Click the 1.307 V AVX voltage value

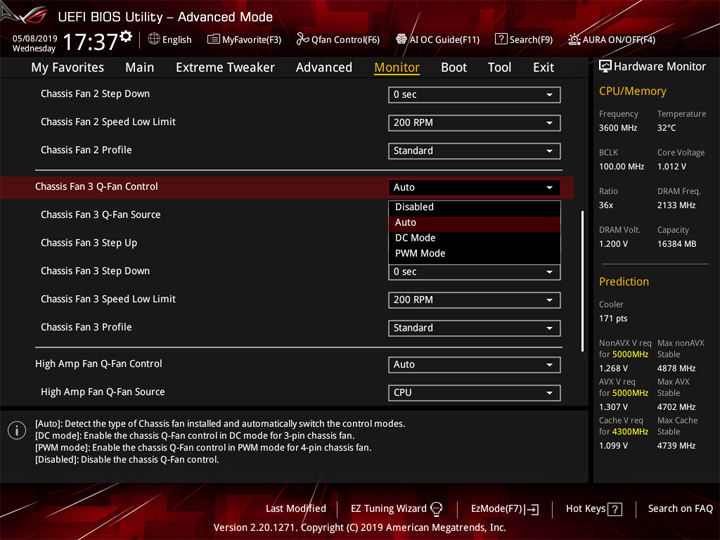[x=613, y=407]
